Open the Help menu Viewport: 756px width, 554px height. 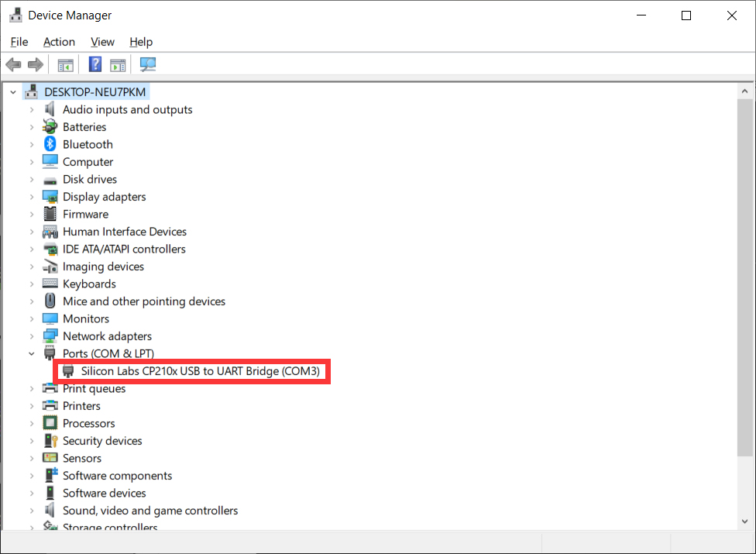click(141, 42)
